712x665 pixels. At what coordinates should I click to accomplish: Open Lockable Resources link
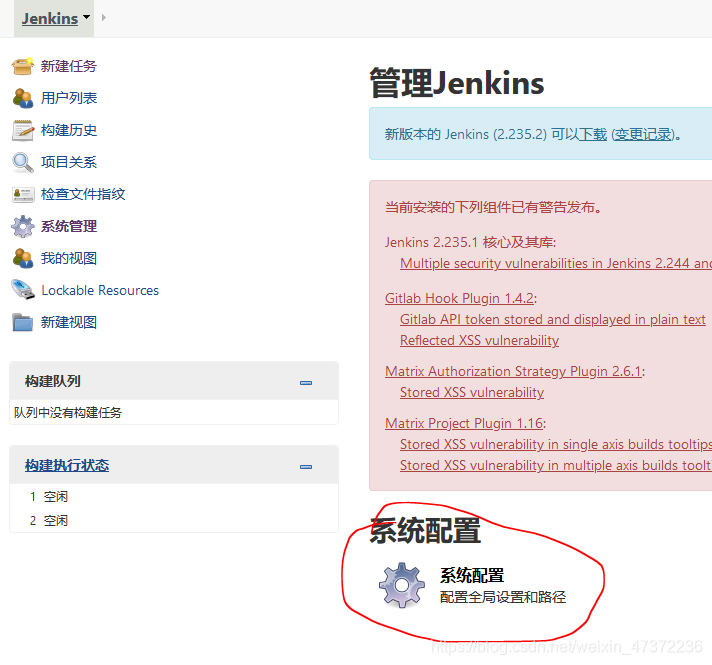click(100, 290)
